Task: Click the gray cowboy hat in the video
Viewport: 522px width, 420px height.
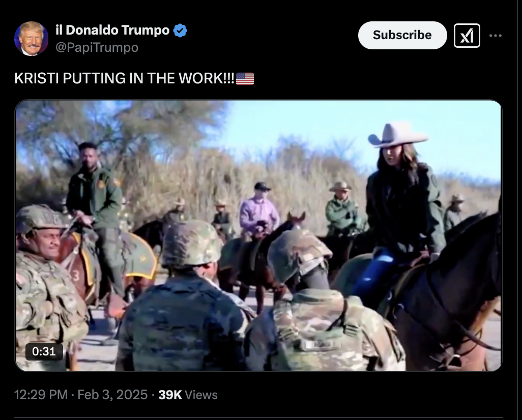Action: coord(397,135)
